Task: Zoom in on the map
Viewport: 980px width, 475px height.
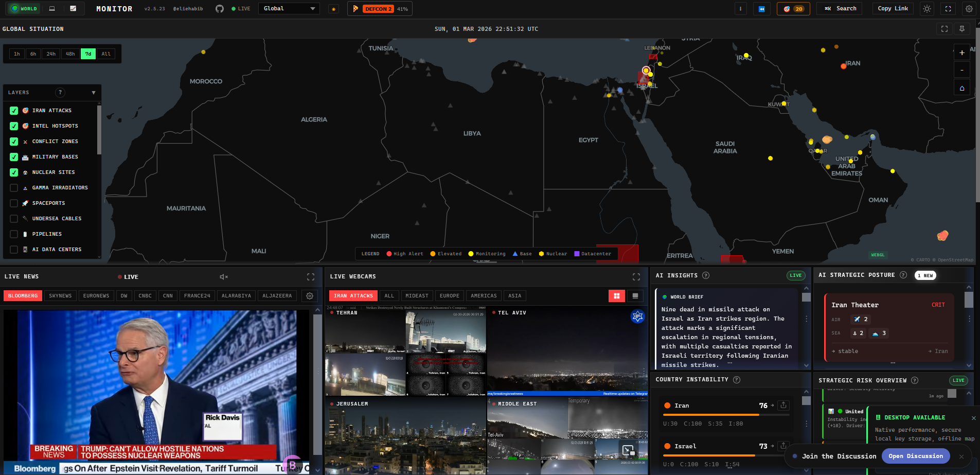Action: 962,52
